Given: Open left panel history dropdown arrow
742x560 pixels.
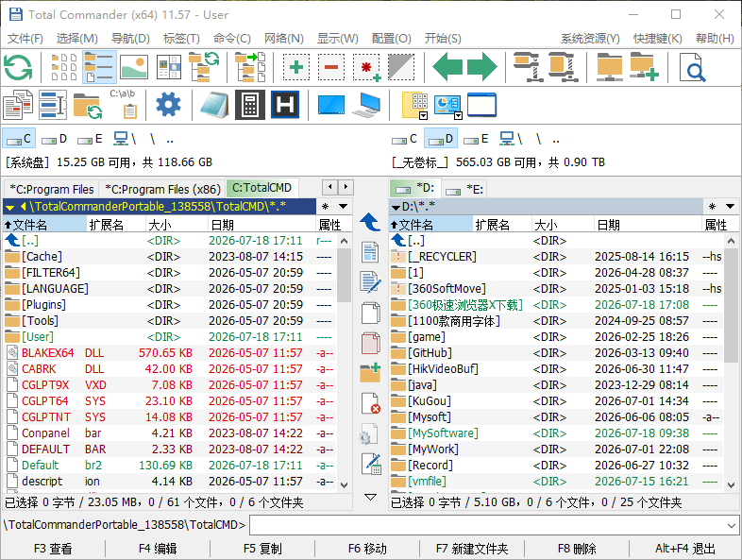Looking at the screenshot, I should [344, 207].
